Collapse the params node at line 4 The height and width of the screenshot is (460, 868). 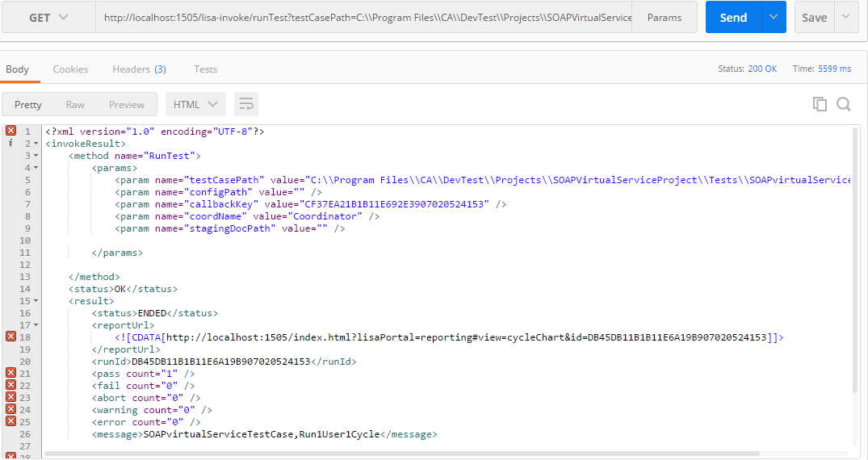[36, 168]
